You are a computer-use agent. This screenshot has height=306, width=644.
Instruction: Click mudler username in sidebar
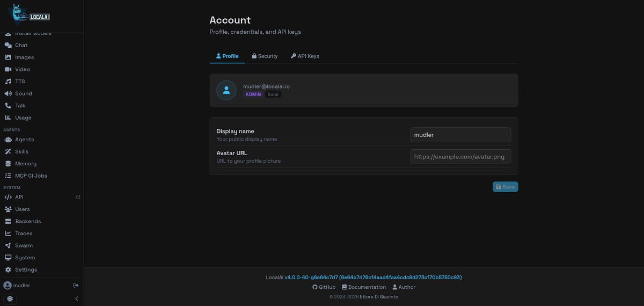22,285
